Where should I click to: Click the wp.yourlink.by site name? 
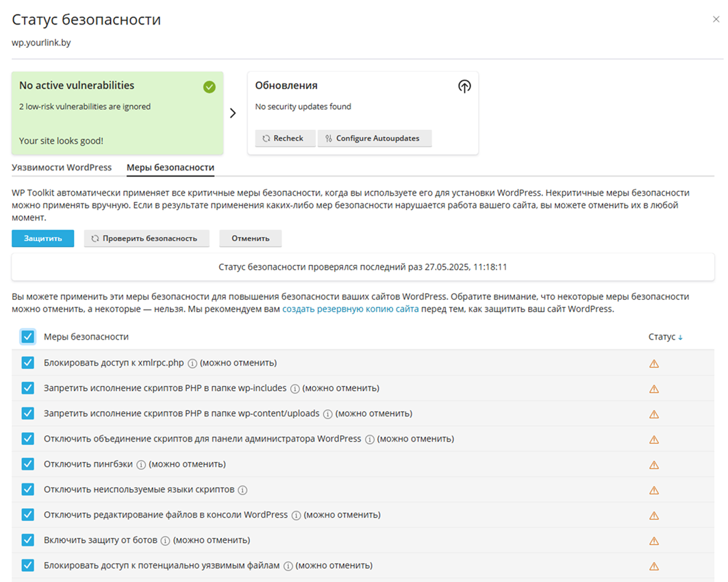[41, 42]
